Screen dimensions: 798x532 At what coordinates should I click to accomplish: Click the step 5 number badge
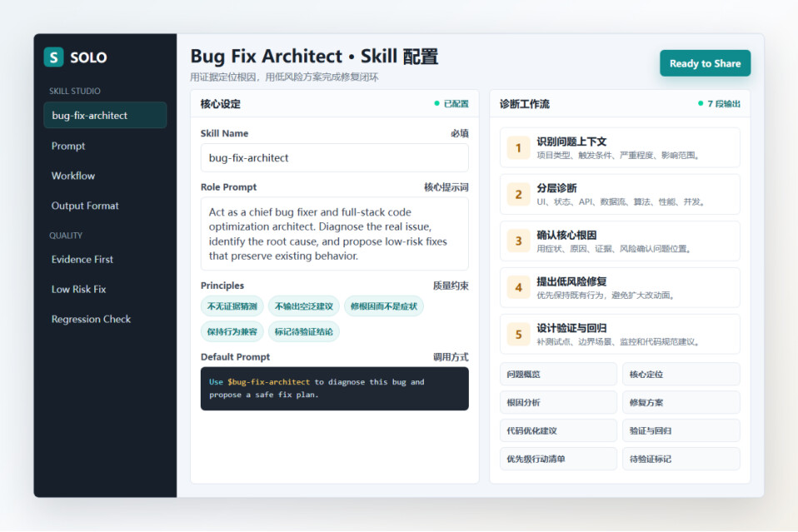(519, 335)
